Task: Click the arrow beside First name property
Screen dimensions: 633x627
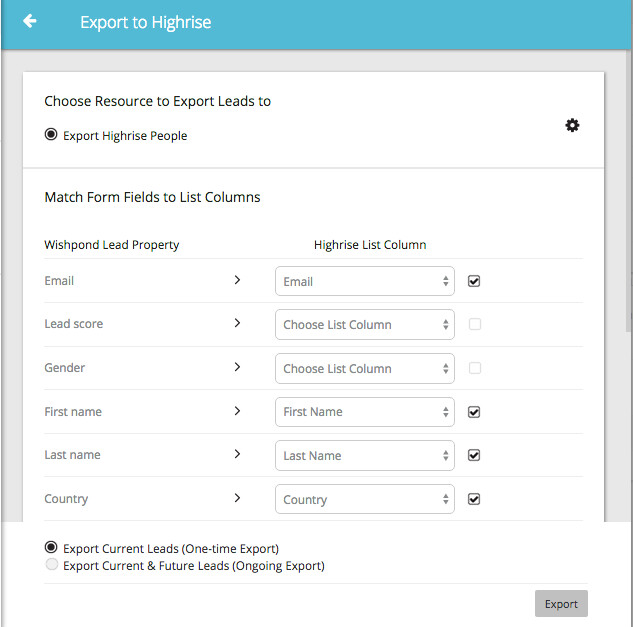Action: (237, 411)
